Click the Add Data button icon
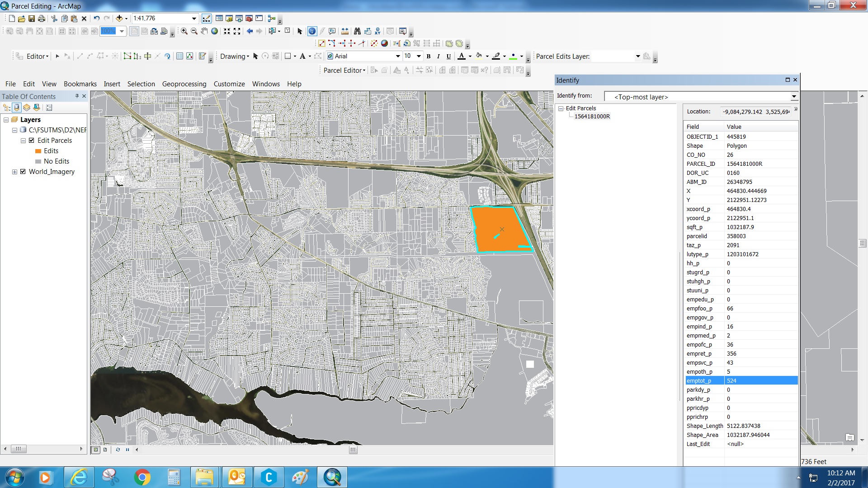Viewport: 868px width, 488px height. (x=119, y=19)
